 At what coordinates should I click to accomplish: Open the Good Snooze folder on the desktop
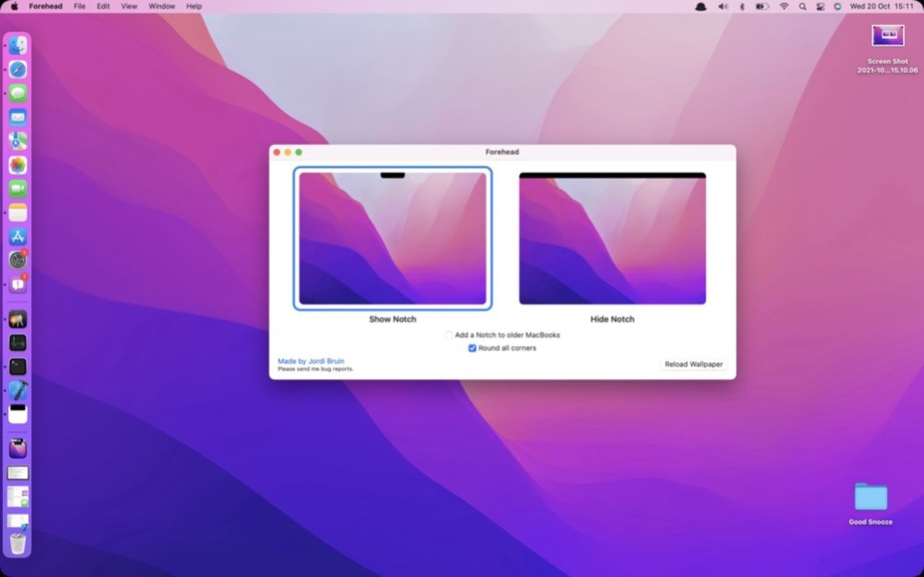(869, 498)
